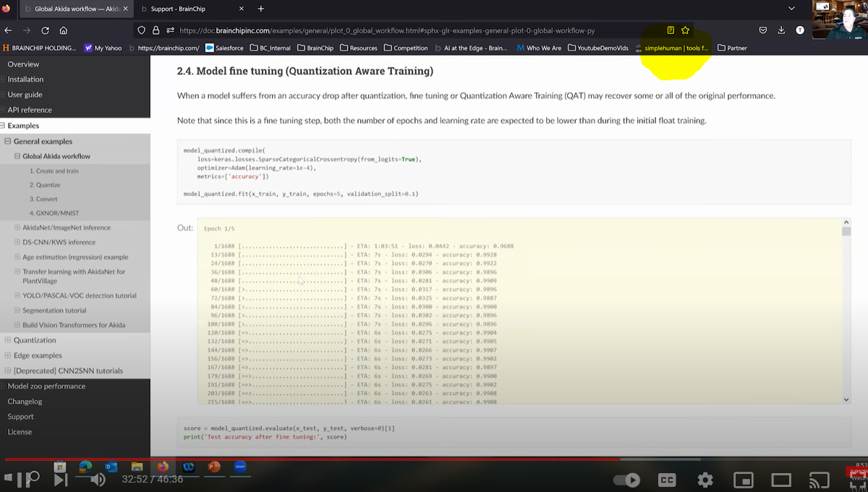Open reader view icon in address bar
The width and height of the screenshot is (868, 492).
(x=671, y=30)
